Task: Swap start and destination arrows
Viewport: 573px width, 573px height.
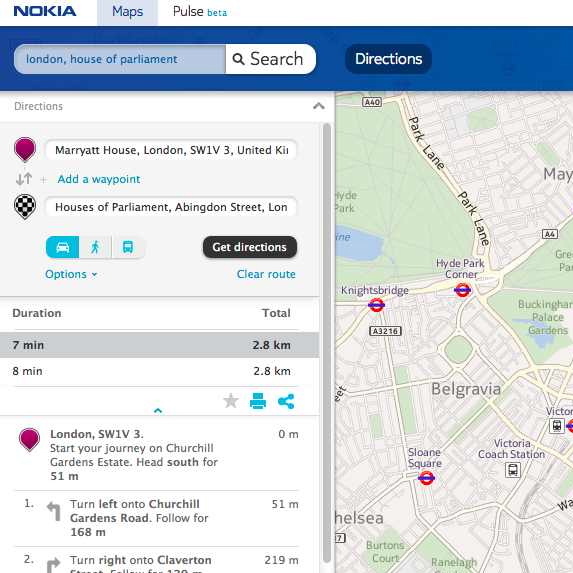Action: [24, 179]
